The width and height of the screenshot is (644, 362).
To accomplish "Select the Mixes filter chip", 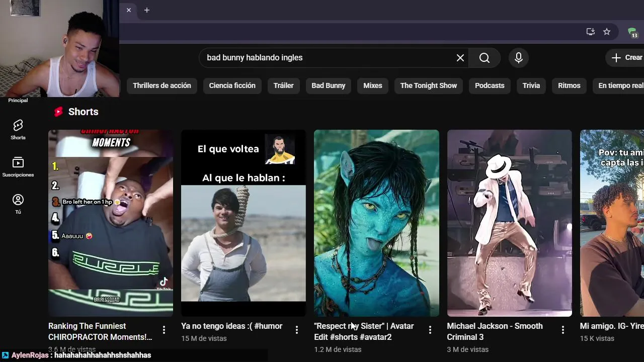I will pos(373,85).
